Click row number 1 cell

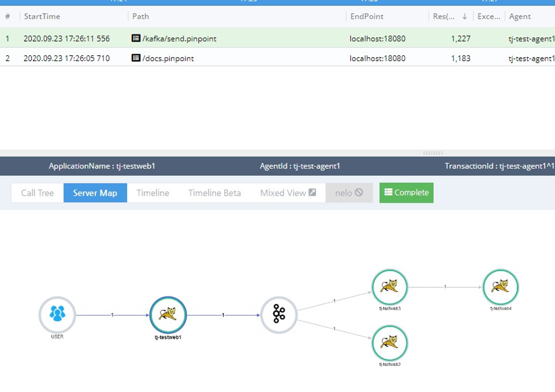coord(7,39)
